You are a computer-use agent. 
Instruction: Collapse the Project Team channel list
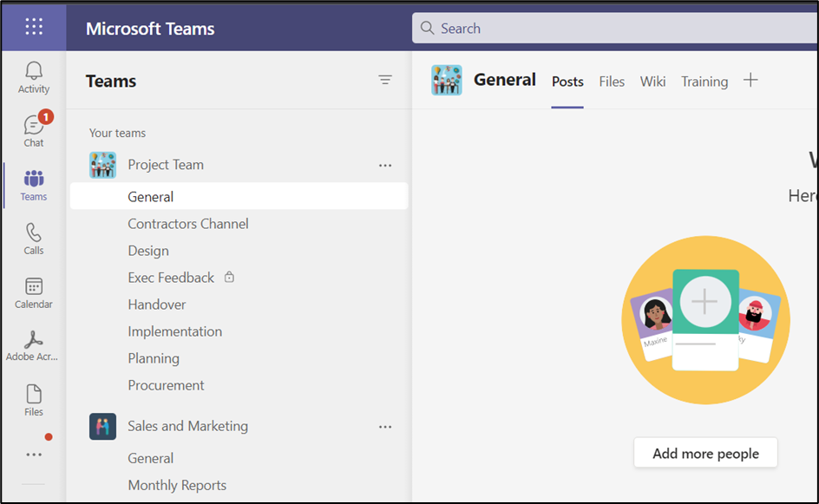[x=166, y=165]
